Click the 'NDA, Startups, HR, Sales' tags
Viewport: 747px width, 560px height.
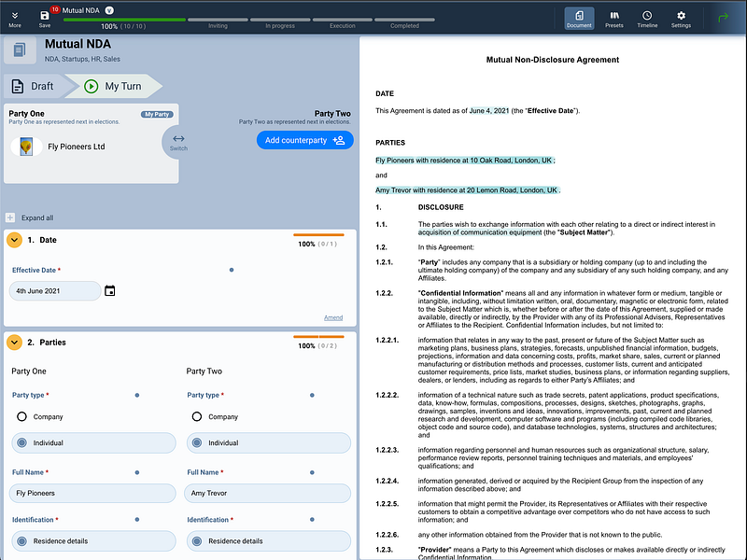[82, 59]
